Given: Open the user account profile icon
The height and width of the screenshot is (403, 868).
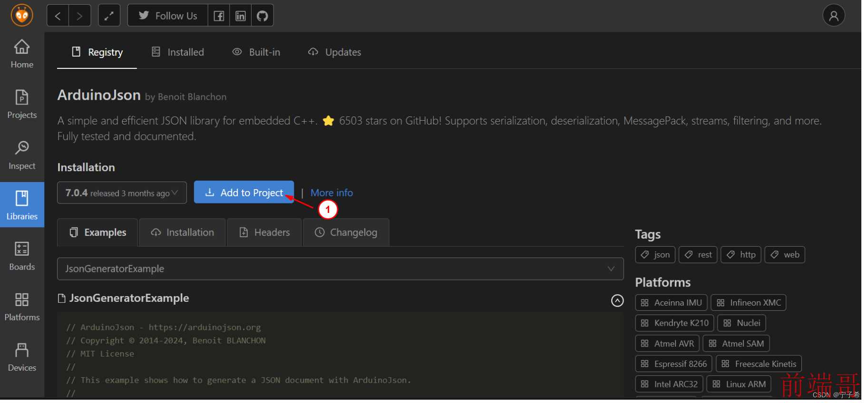Looking at the screenshot, I should click(x=834, y=16).
